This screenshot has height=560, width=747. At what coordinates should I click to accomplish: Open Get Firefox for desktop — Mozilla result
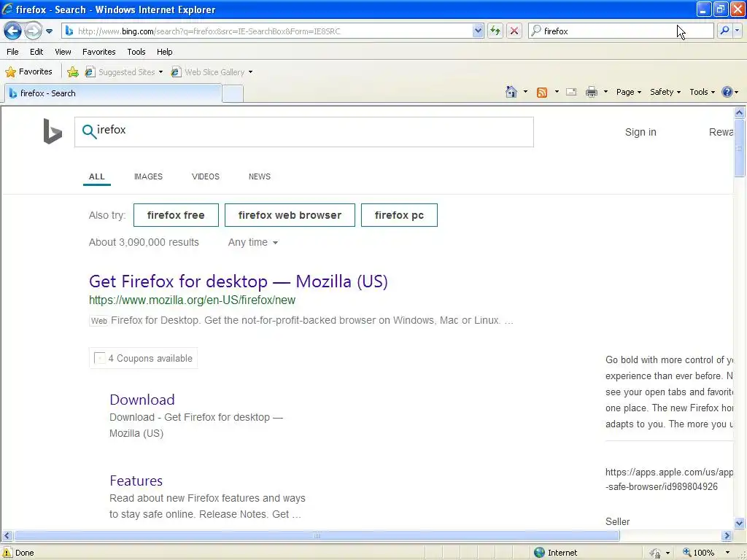[239, 281]
